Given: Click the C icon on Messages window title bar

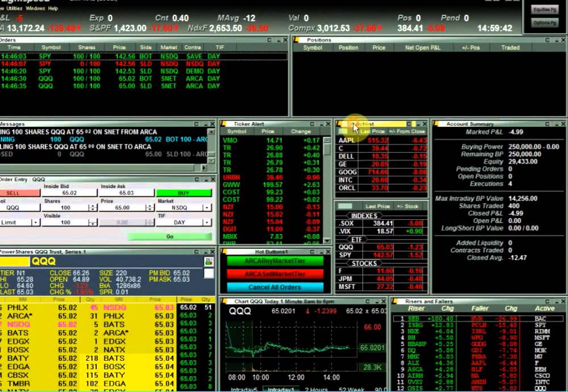Looking at the screenshot, I should 197,124.
